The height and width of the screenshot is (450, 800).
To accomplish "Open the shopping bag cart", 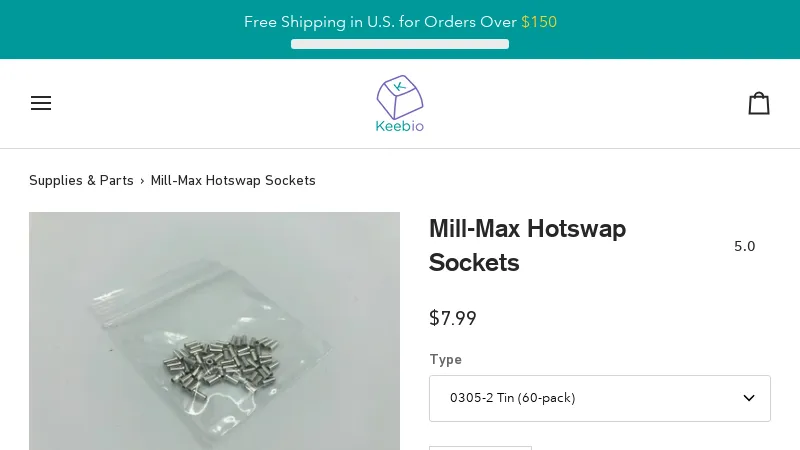I will point(759,103).
